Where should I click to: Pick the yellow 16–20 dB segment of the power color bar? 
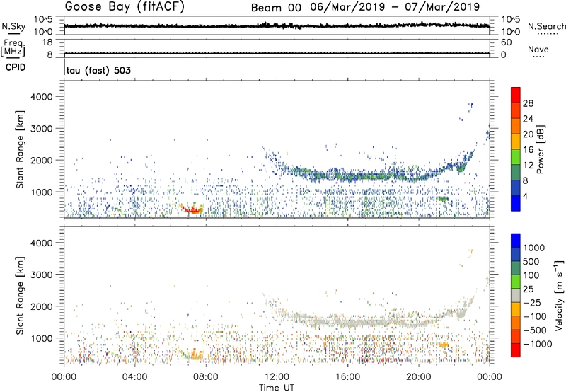tap(516, 142)
